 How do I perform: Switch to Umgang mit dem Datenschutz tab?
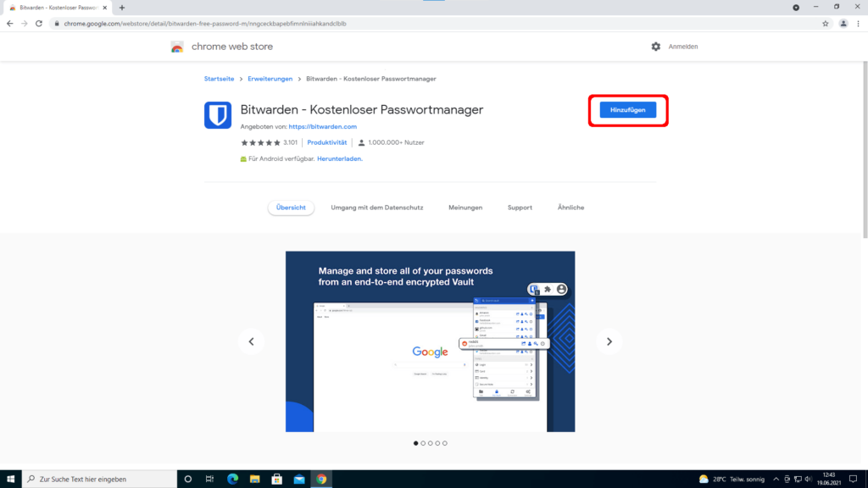tap(377, 208)
